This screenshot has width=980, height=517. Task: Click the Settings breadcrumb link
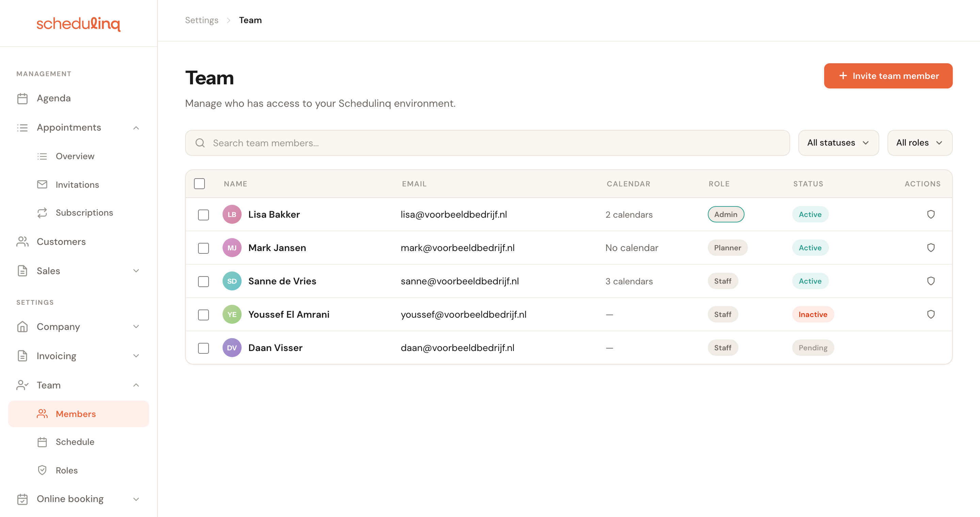(202, 20)
